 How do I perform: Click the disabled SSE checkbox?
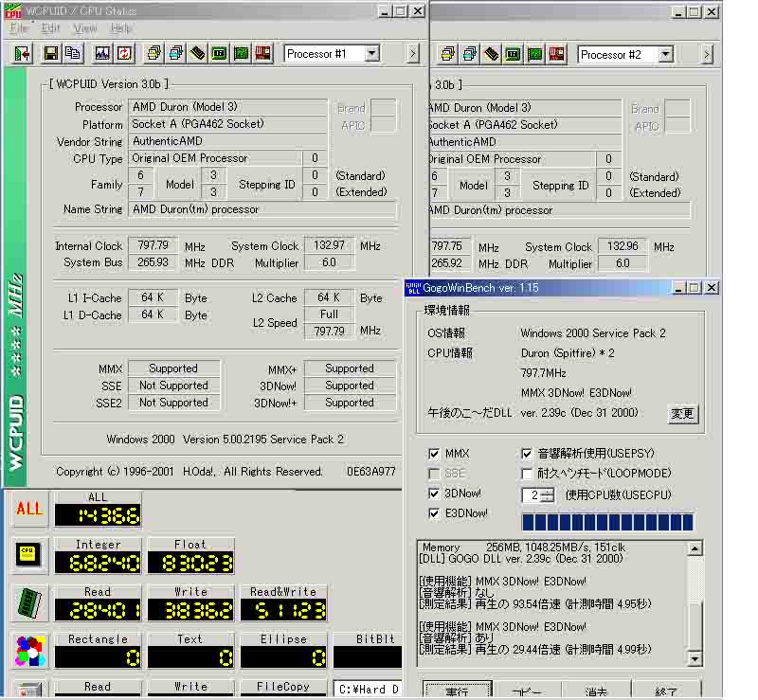click(434, 474)
